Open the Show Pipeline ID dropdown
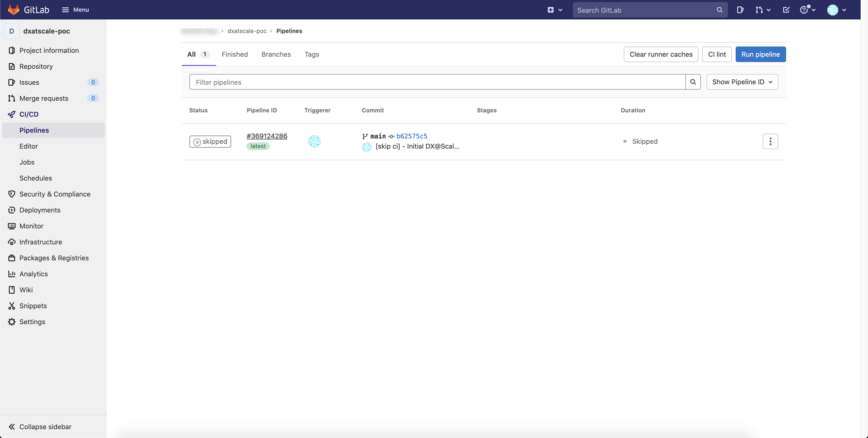Screen dimensions: 868x438 [x=742, y=82]
